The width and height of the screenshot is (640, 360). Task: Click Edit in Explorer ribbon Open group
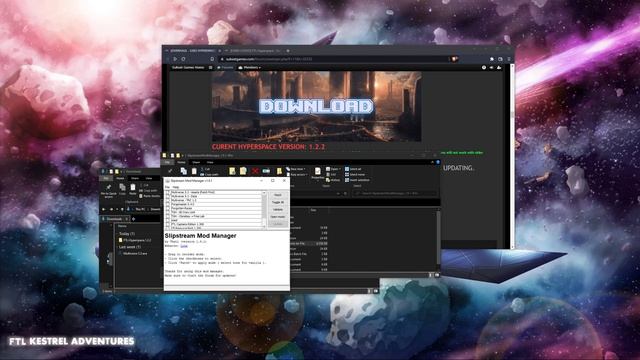[331, 174]
